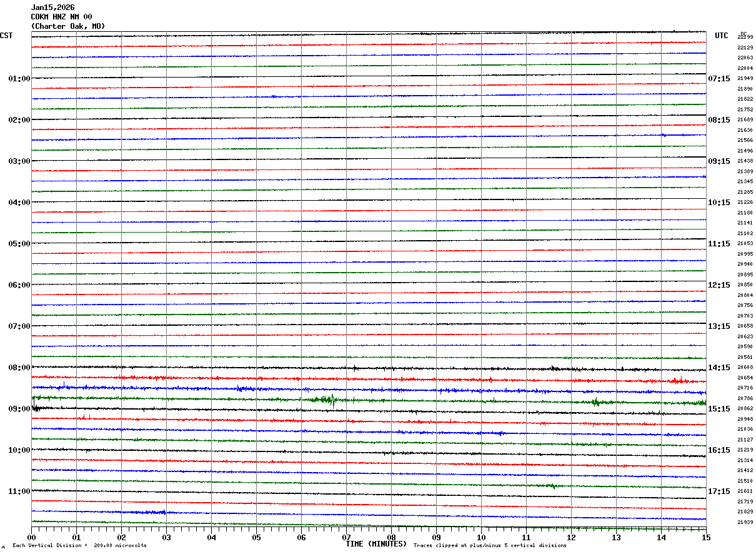
Task: Select the DC offset value 20756
Action: 745,305
